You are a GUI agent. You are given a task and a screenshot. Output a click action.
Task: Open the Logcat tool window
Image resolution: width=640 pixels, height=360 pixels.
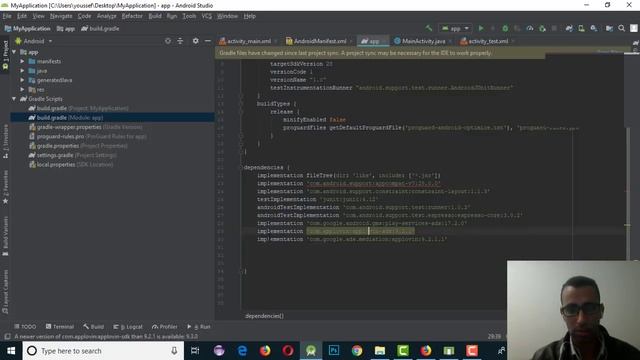pyautogui.click(x=128, y=327)
